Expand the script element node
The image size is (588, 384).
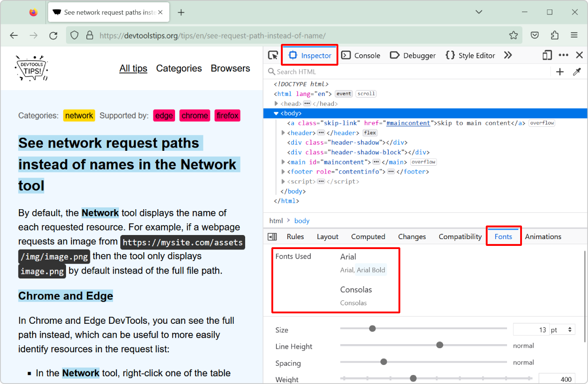point(284,182)
